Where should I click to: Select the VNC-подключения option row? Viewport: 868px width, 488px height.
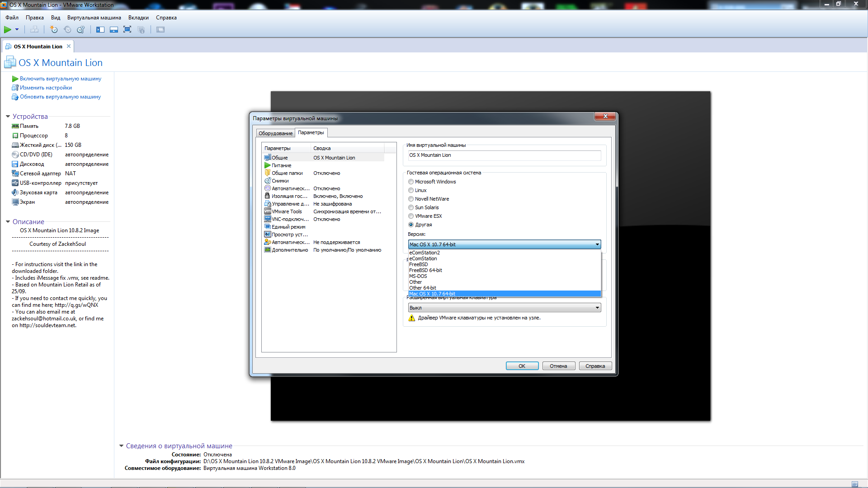click(323, 219)
